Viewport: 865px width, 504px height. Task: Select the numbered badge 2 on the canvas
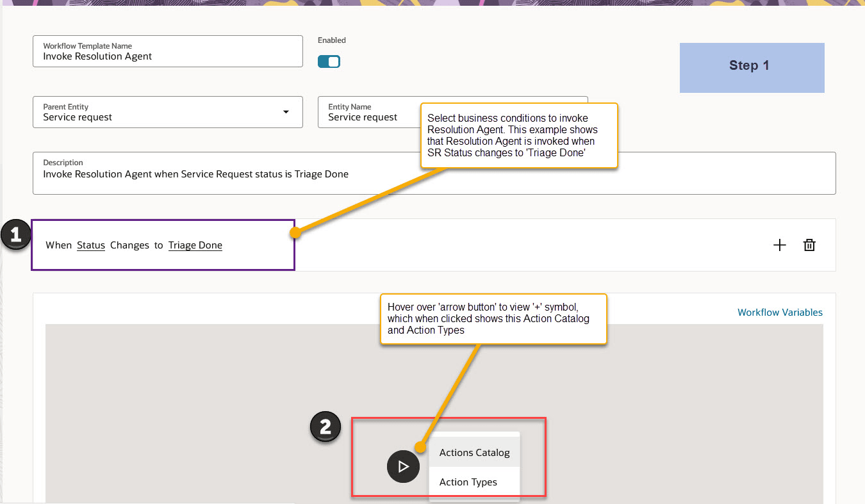[x=325, y=427]
